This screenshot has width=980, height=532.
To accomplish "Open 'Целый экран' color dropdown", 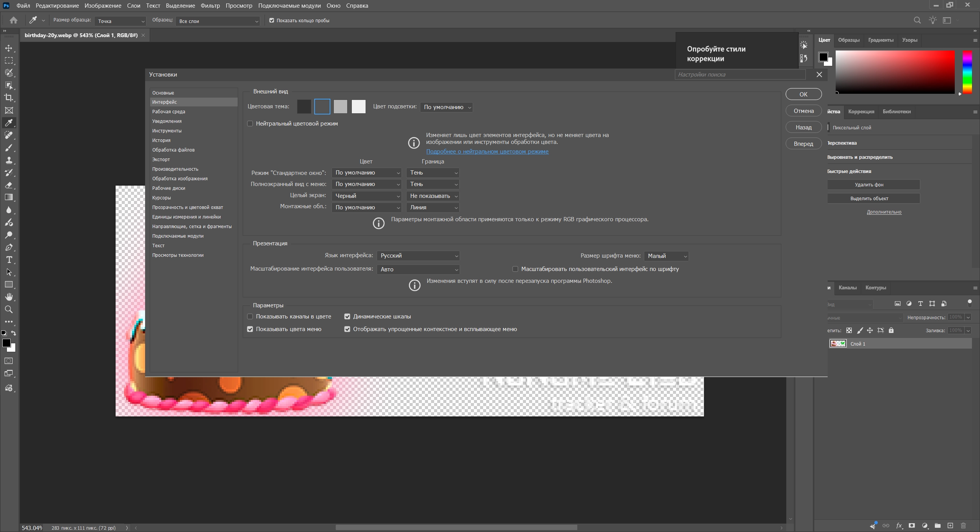I will (x=366, y=196).
